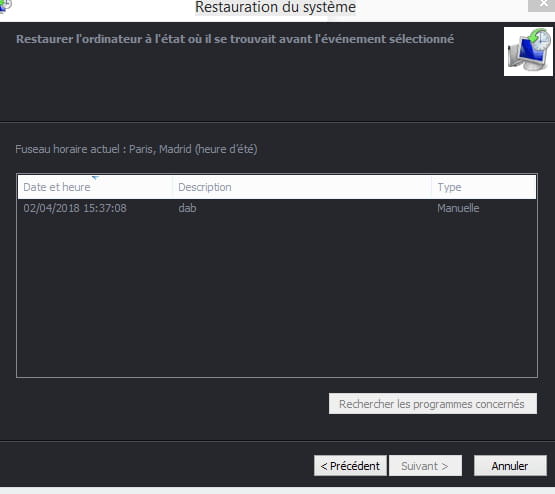Select the 02/04/2018 15:37:08 restore point

tap(277, 208)
